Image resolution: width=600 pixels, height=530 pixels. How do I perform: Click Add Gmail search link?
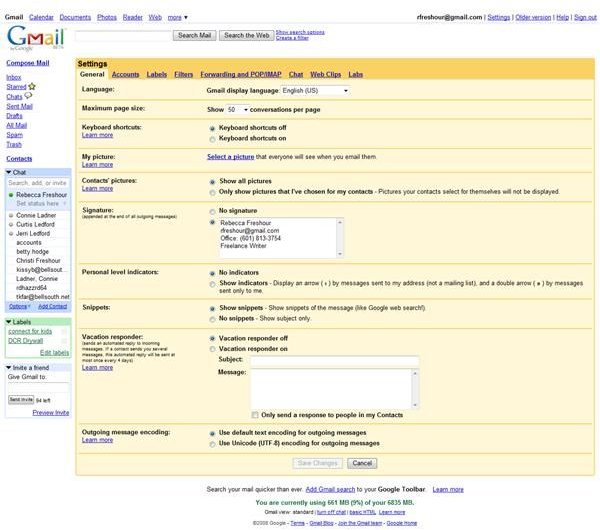click(x=330, y=489)
